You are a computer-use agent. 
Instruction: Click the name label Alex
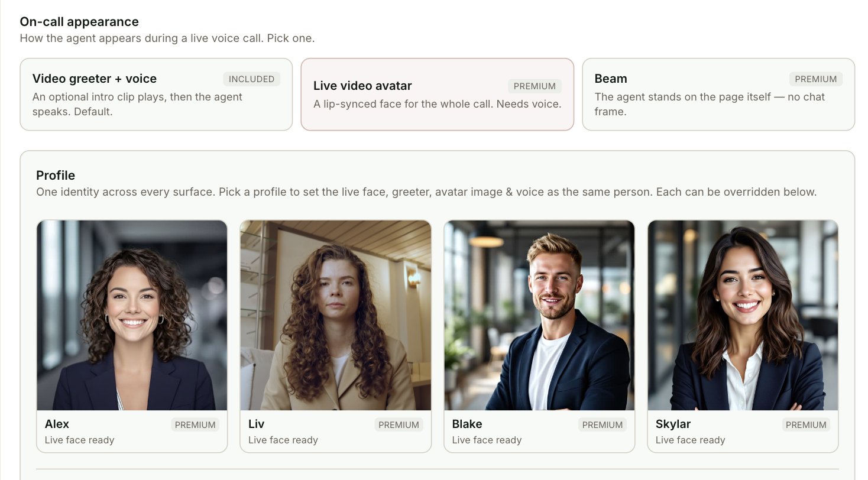[x=57, y=424]
